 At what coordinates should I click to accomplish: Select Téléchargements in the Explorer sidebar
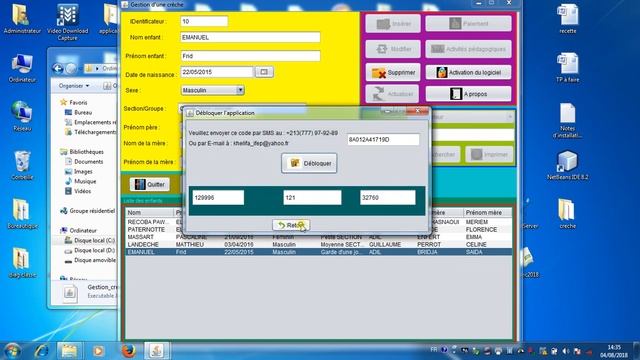pyautogui.click(x=90, y=132)
